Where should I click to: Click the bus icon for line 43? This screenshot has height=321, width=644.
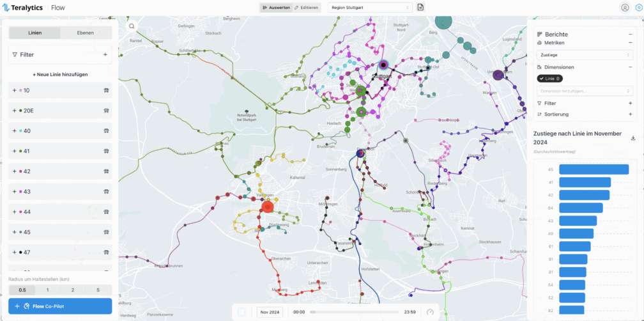pyautogui.click(x=105, y=192)
